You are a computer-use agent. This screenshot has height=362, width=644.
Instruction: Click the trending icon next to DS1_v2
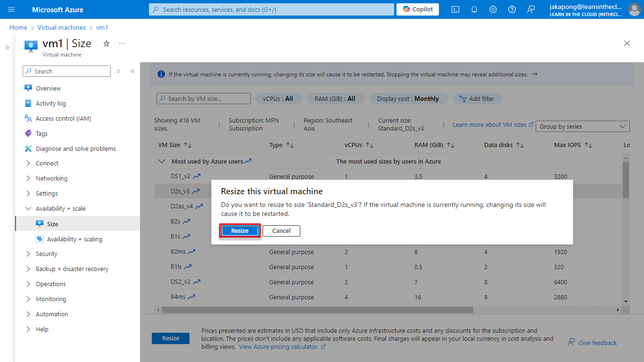tap(197, 176)
